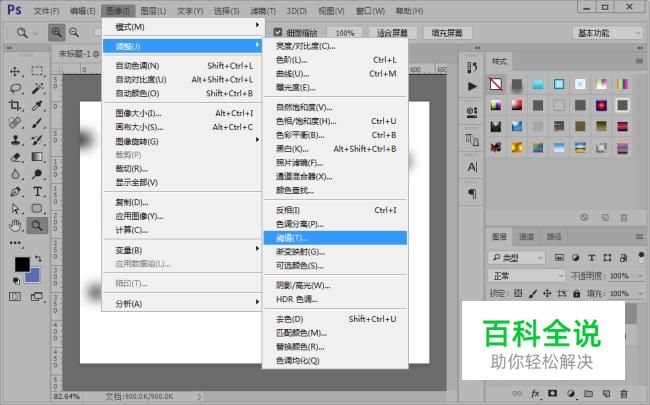Click the fx layer style icon
650x405 pixels.
point(535,393)
